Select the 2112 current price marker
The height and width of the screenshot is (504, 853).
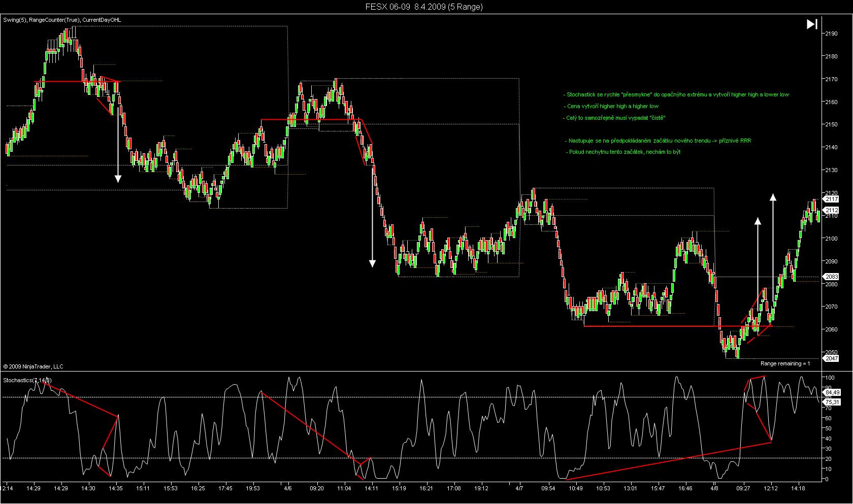coord(831,210)
